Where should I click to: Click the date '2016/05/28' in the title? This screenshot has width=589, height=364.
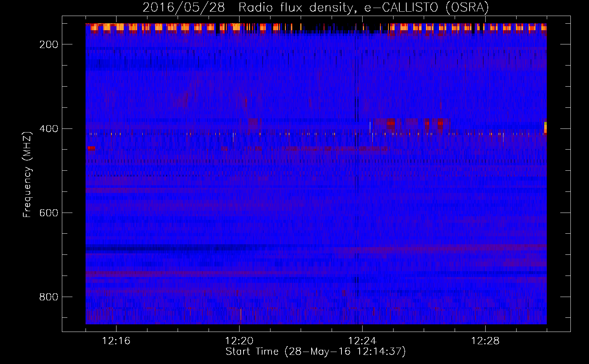pos(184,7)
